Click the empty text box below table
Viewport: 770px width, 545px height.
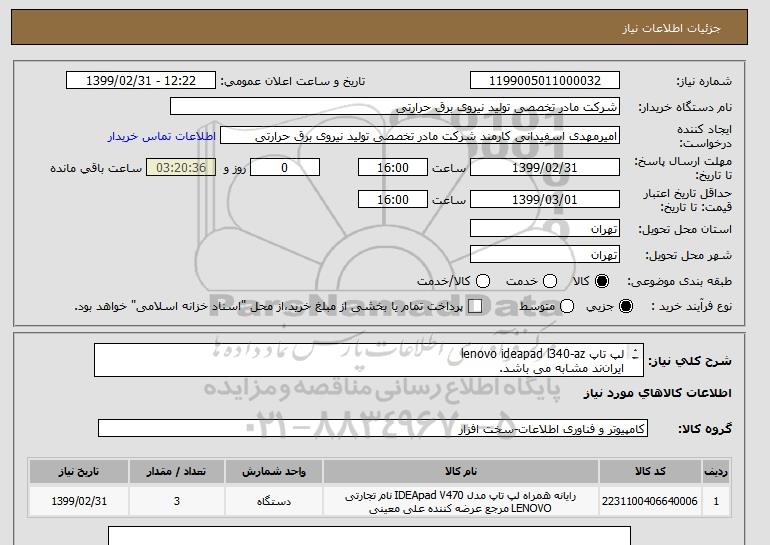369,536
